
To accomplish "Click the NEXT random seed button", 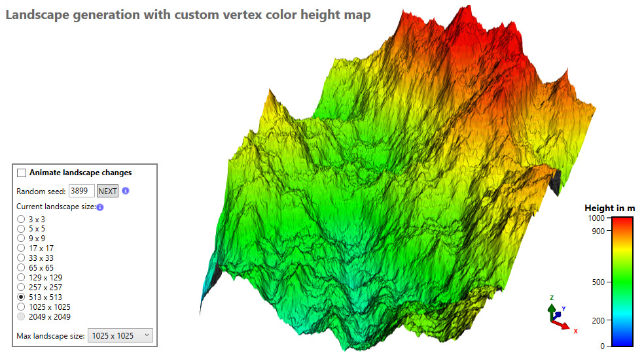I will (x=107, y=192).
